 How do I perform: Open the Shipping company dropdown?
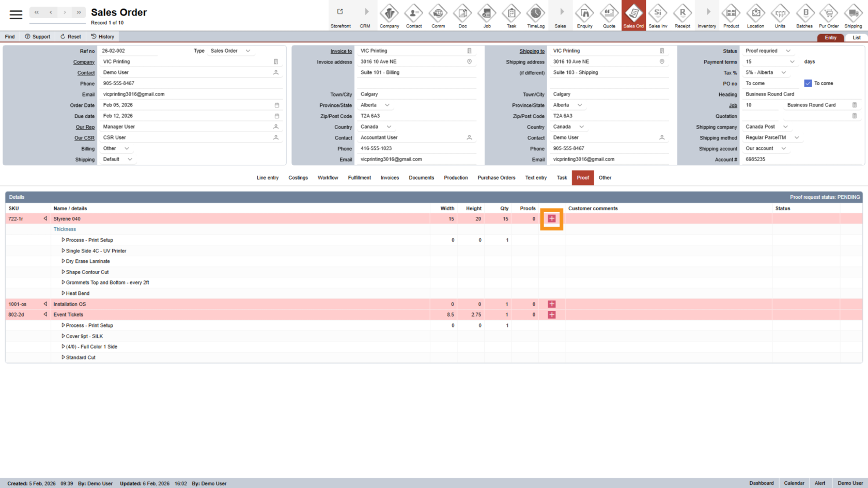pyautogui.click(x=785, y=127)
